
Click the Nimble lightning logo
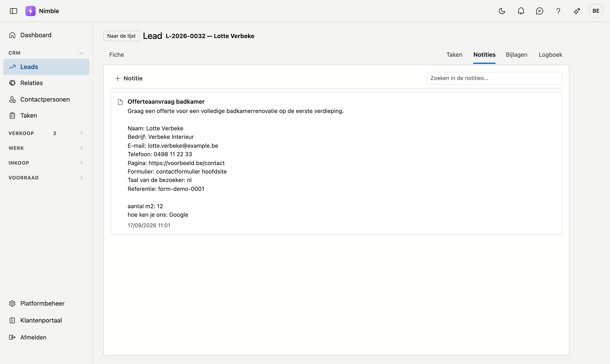[30, 11]
